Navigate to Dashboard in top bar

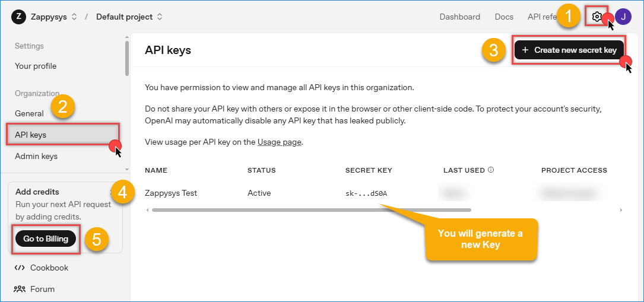coord(459,17)
